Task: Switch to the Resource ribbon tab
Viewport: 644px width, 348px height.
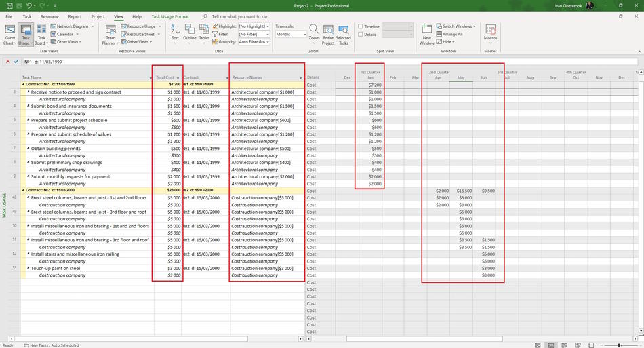Action: [49, 16]
